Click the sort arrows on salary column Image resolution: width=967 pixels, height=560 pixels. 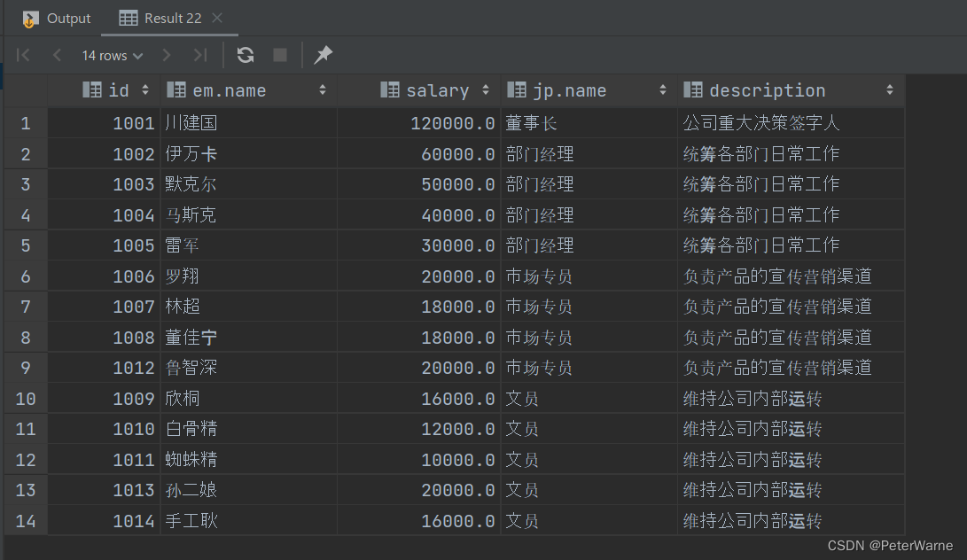coord(486,90)
